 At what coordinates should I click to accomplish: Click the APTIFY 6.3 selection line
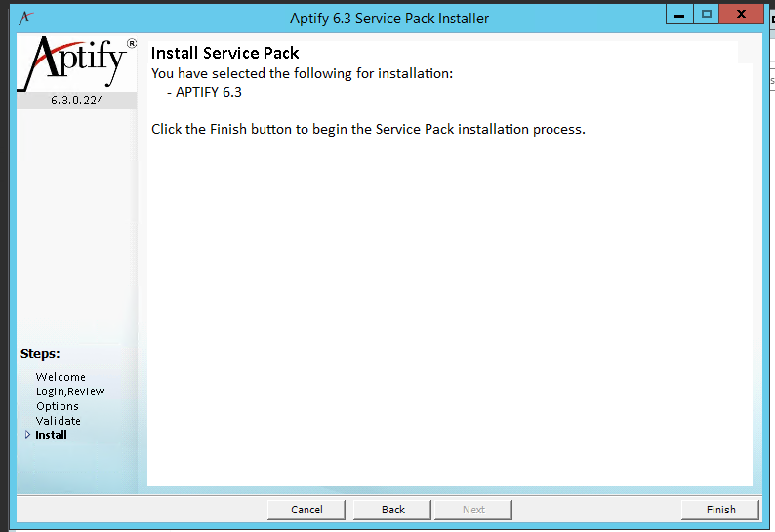click(204, 92)
